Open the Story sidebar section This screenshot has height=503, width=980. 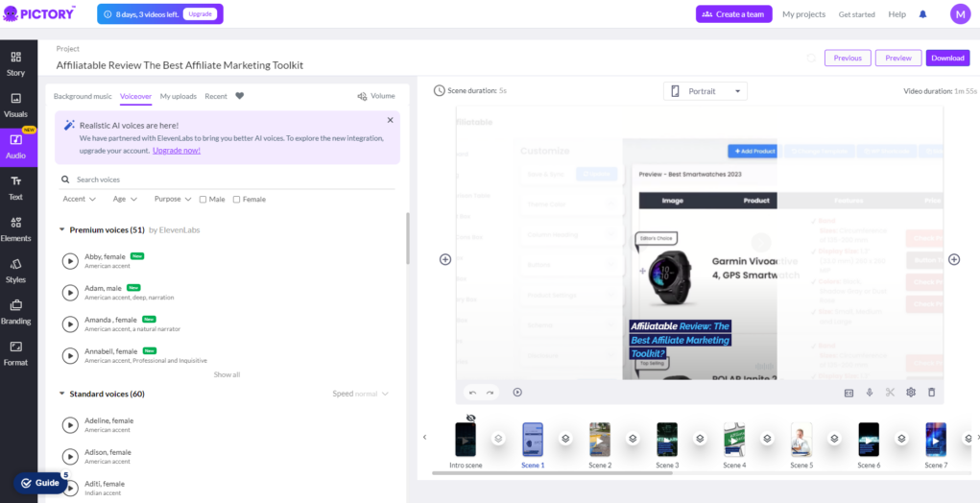[16, 63]
